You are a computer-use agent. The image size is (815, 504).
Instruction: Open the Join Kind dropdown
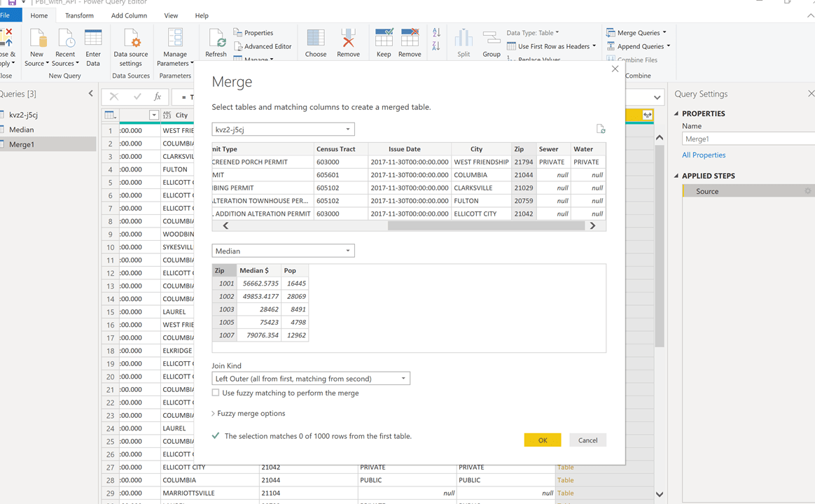[311, 379]
